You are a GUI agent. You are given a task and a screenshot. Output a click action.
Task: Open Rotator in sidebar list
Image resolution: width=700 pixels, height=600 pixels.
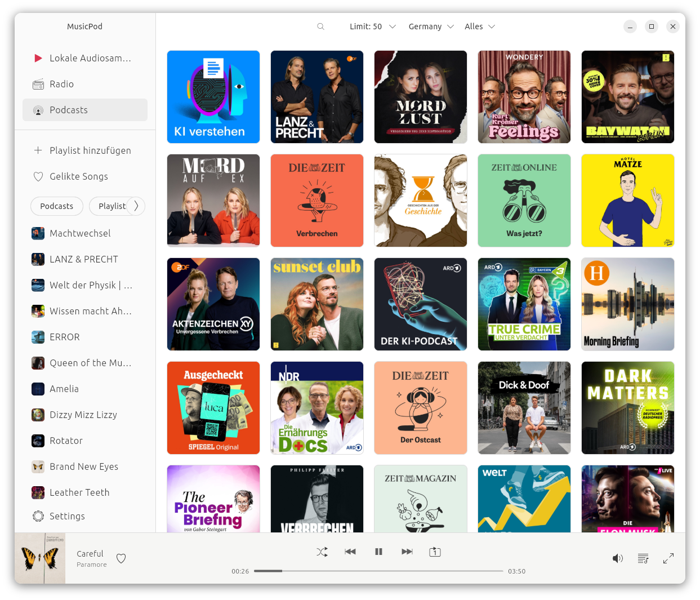click(x=85, y=441)
